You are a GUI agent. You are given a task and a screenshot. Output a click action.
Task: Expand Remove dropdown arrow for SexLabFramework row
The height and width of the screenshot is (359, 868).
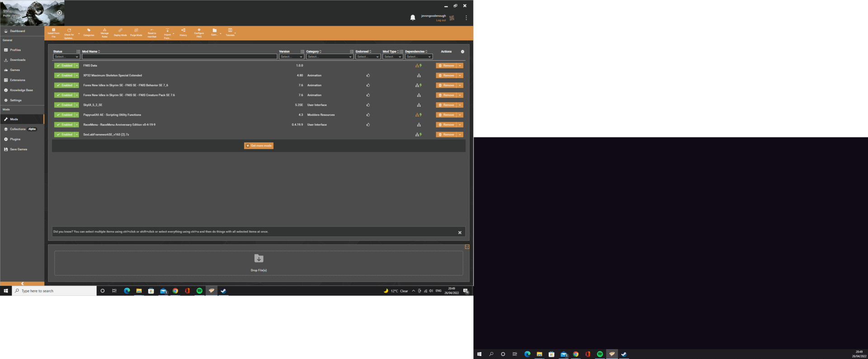click(x=460, y=135)
